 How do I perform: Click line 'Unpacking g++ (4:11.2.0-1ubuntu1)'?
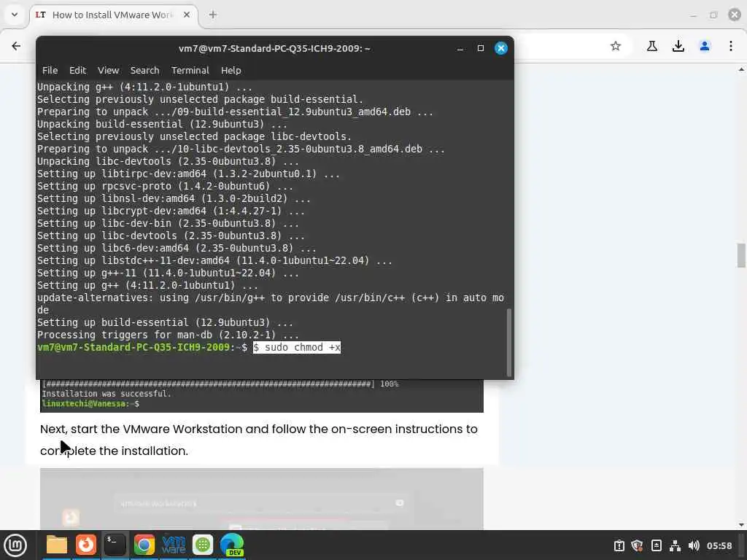pos(144,87)
